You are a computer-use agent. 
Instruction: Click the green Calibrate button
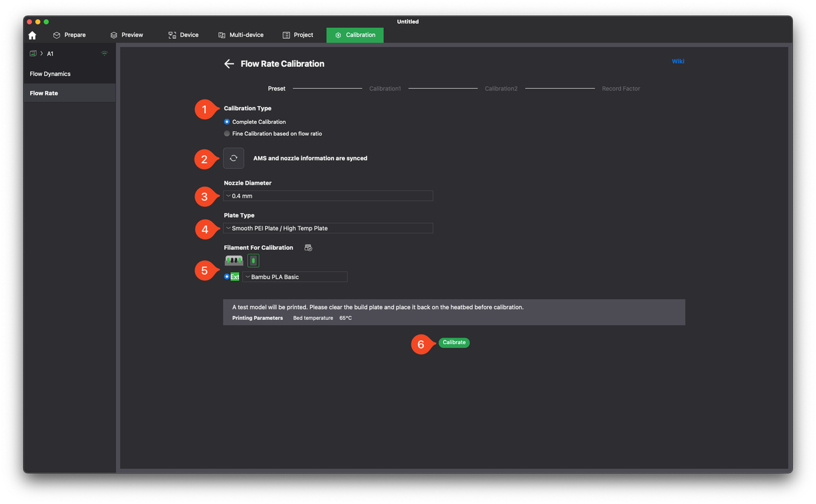(454, 343)
